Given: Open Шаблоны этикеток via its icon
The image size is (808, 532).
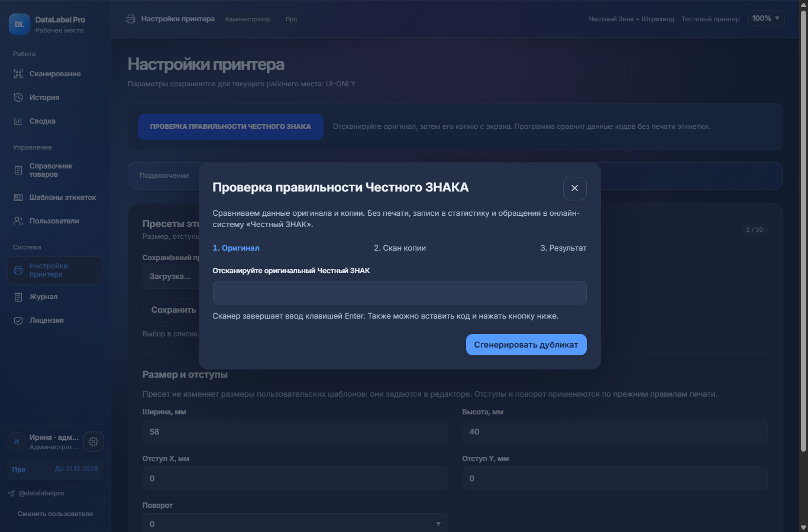Looking at the screenshot, I should tap(18, 197).
